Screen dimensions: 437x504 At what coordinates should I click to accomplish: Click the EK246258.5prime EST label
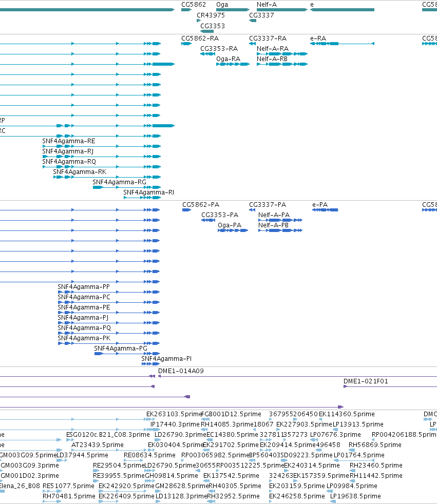297,497
